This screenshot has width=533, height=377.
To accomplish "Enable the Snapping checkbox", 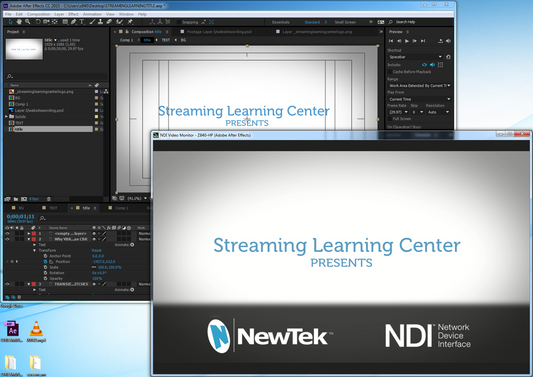I will 179,22.
